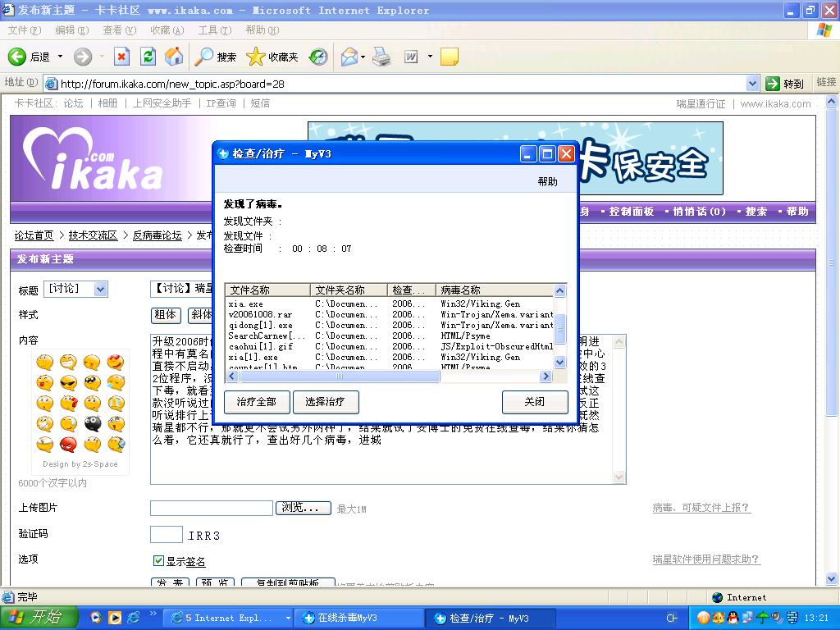Open the 反病毒论坛 breadcrumb link
Screen dimensions: 840x630
click(157, 235)
